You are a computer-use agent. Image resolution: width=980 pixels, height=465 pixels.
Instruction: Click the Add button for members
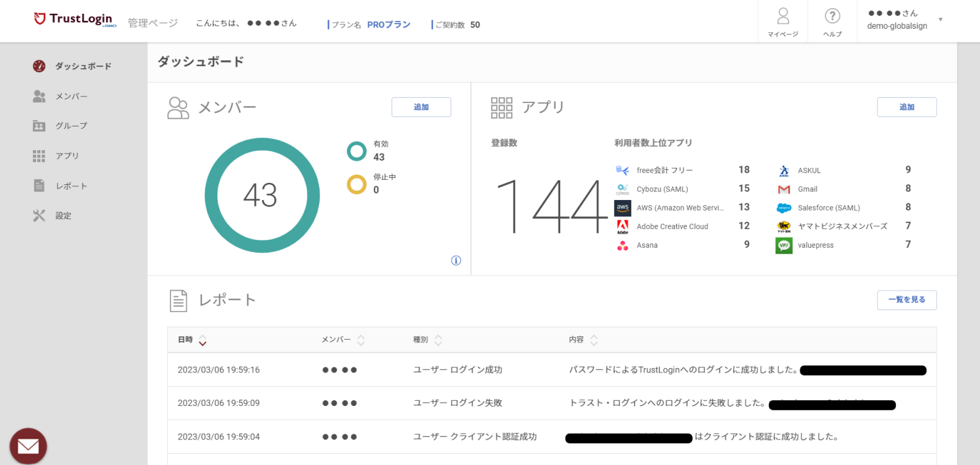point(421,107)
